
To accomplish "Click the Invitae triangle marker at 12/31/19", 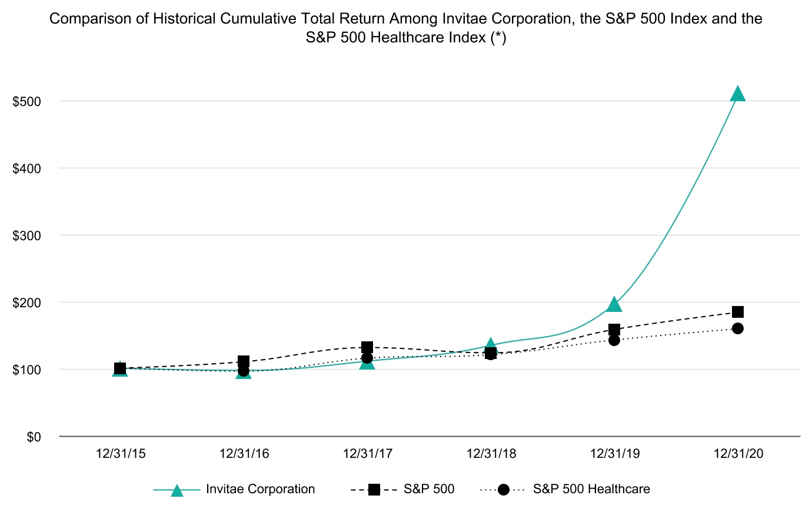I will [x=614, y=305].
